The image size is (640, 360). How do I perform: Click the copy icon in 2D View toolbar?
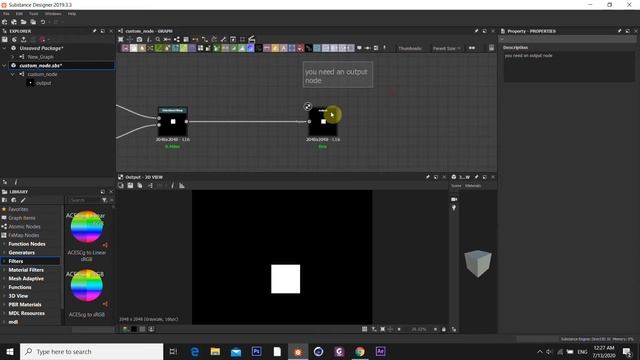(x=140, y=186)
